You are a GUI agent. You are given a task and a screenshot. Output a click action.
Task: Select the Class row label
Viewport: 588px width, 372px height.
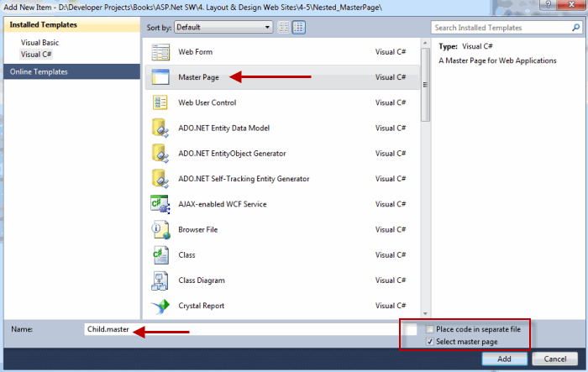[186, 255]
